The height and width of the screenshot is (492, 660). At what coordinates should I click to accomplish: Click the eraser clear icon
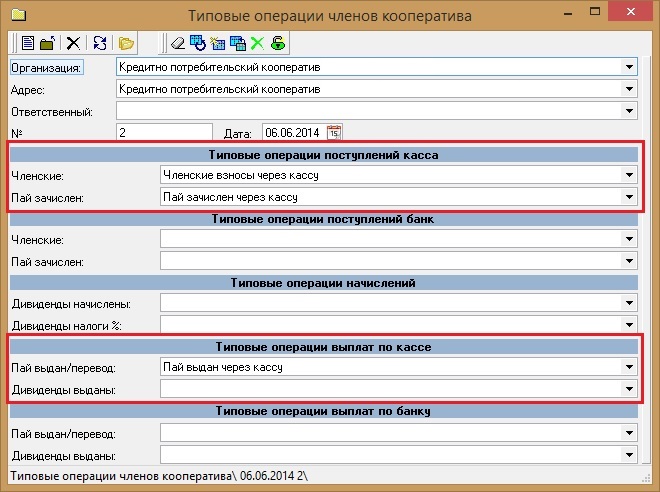pos(178,43)
